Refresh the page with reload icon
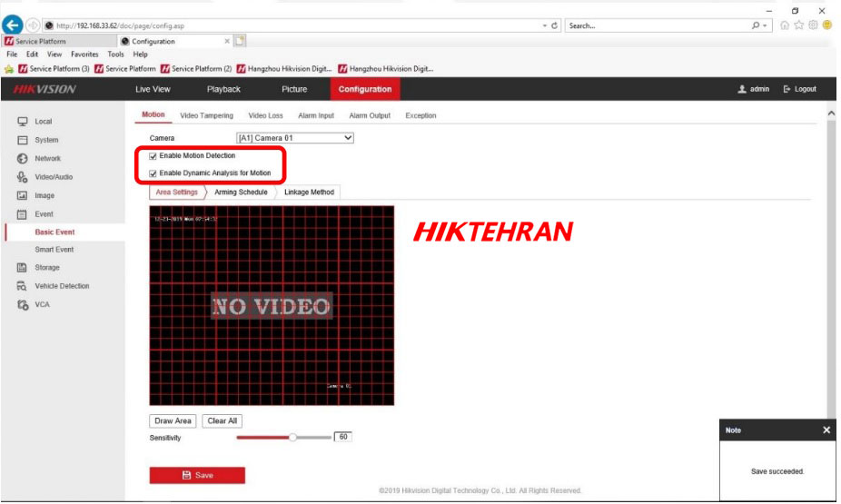This screenshot has height=504, width=841. coord(555,25)
